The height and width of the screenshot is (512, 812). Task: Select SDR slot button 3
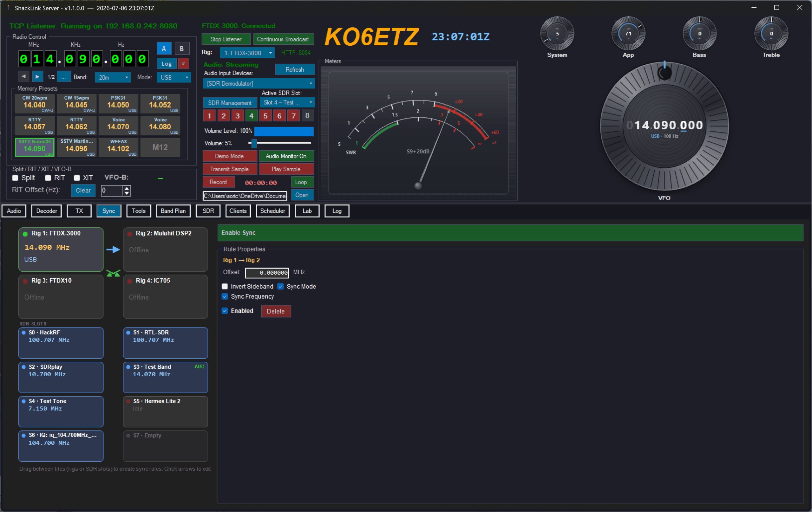(237, 116)
